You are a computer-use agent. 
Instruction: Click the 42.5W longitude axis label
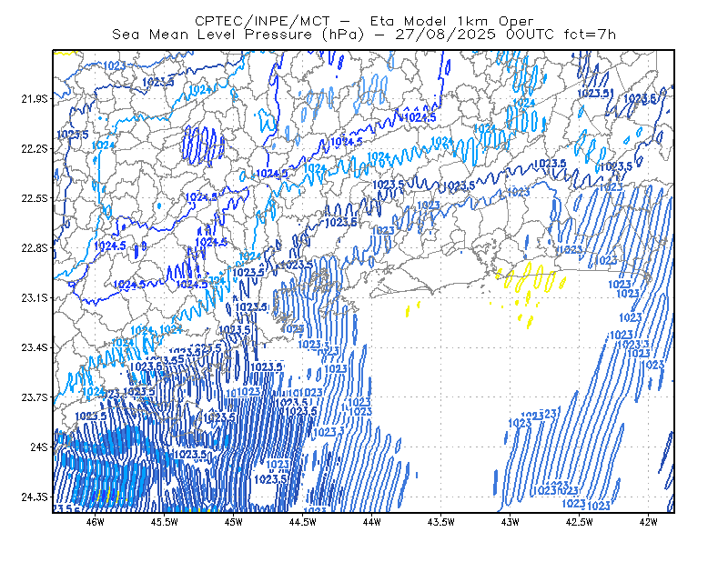[579, 522]
